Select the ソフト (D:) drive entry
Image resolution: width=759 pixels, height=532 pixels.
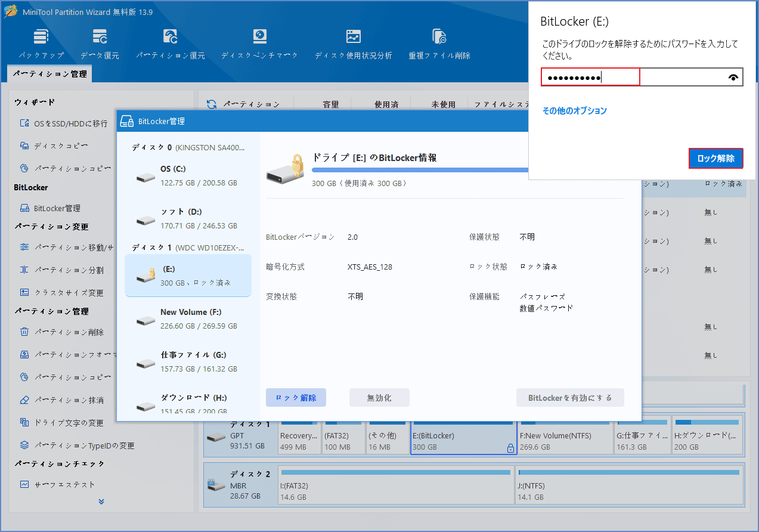tap(188, 218)
